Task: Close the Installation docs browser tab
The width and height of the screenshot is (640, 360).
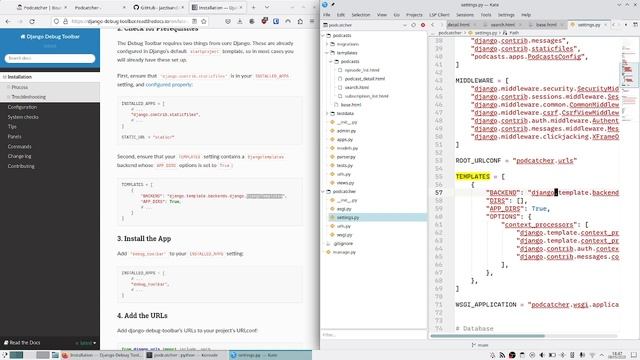Action: [242, 7]
